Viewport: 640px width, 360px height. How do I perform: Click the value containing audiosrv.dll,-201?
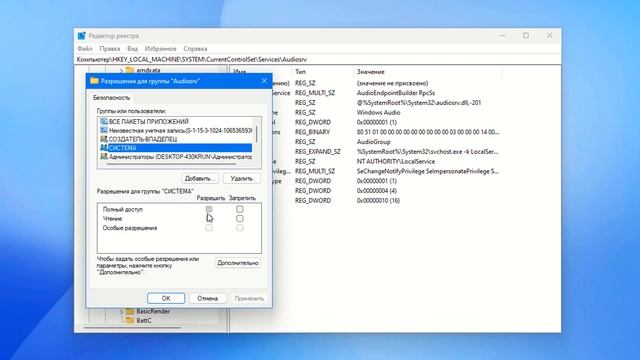419,102
